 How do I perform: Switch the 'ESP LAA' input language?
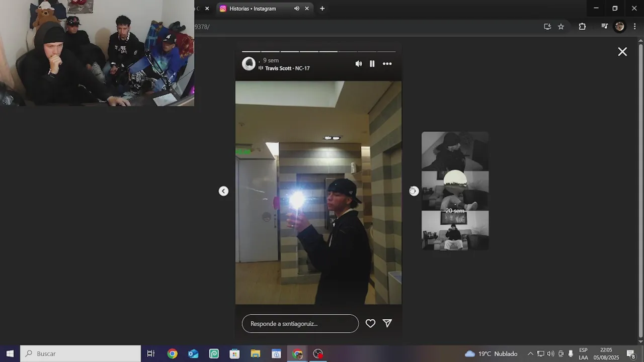[583, 353]
